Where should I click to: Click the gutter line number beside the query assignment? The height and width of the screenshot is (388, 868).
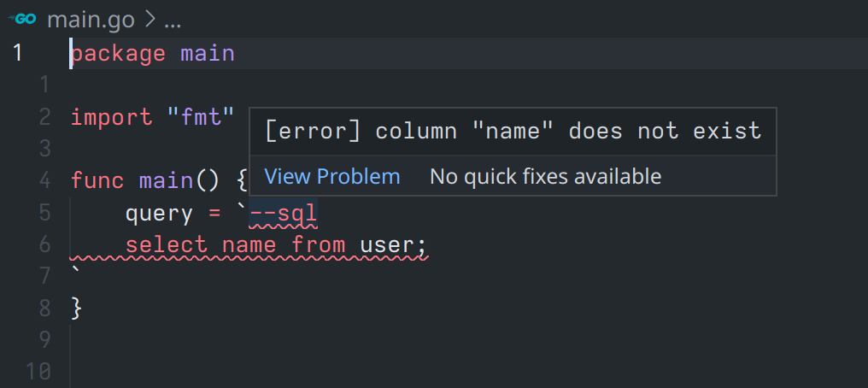(44, 214)
